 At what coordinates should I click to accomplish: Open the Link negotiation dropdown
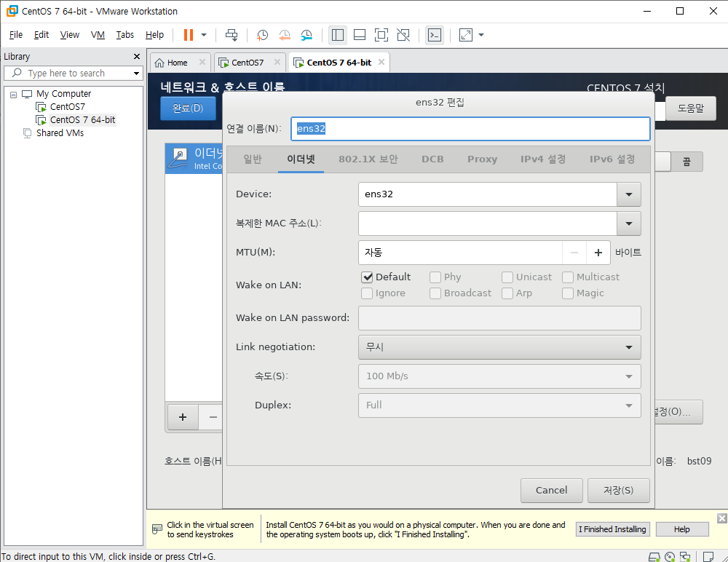[499, 347]
